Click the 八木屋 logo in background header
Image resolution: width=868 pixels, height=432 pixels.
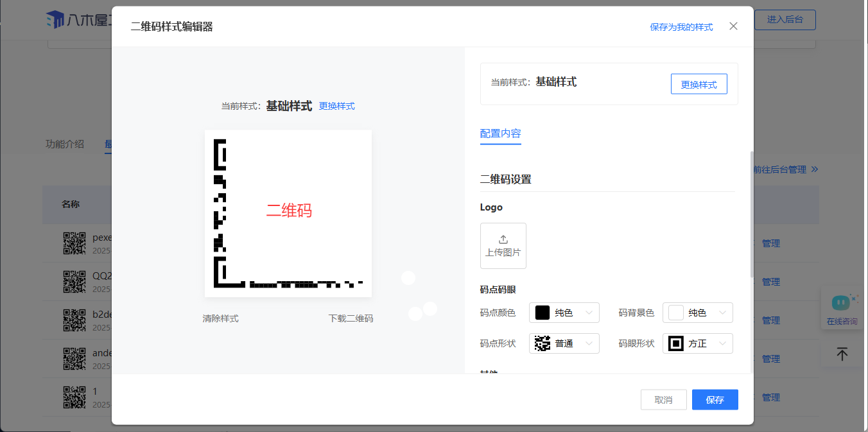[78, 20]
